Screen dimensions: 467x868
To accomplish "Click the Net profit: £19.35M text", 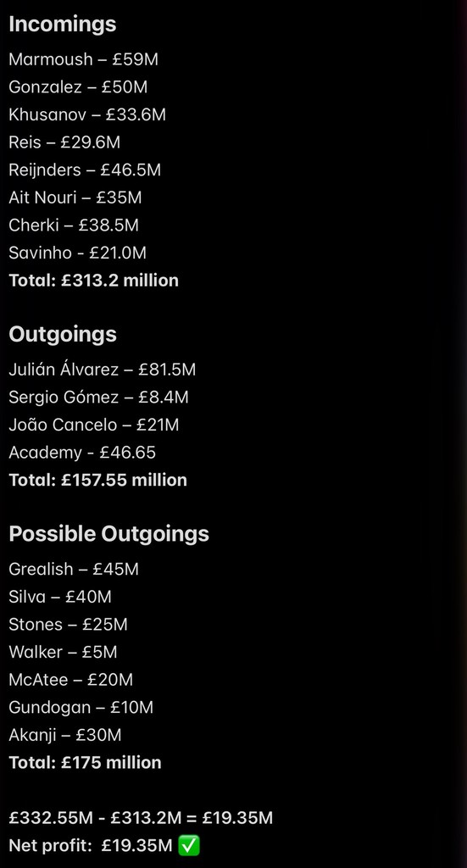I will click(91, 846).
